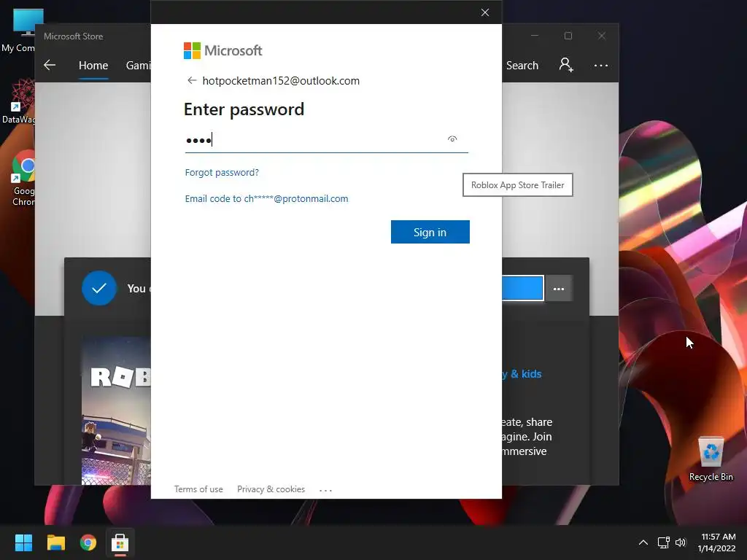
Task: Open the Microsoft Store account sign-in icon
Action: pos(566,65)
